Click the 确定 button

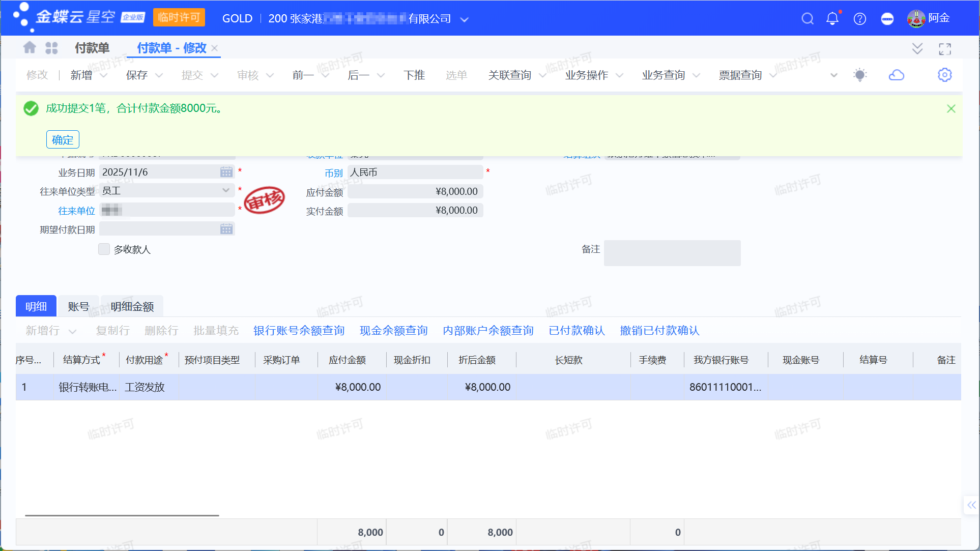(x=63, y=139)
